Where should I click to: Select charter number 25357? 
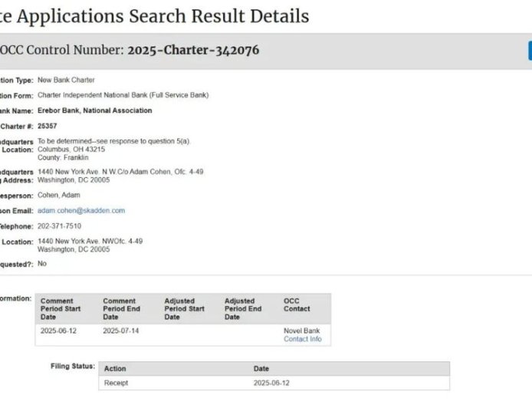tap(48, 126)
